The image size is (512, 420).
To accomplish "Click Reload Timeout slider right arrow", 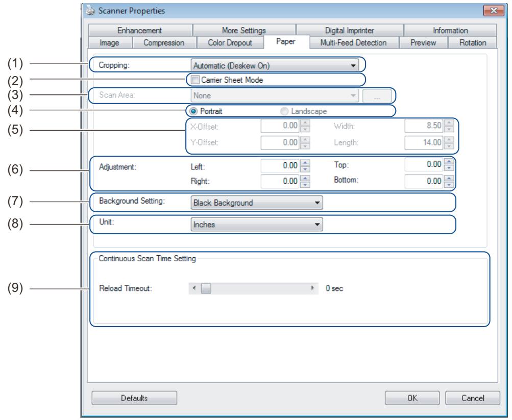I will (x=312, y=288).
